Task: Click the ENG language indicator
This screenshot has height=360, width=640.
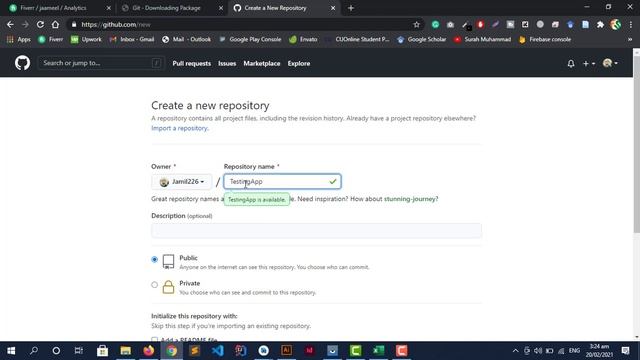Action: pyautogui.click(x=574, y=351)
